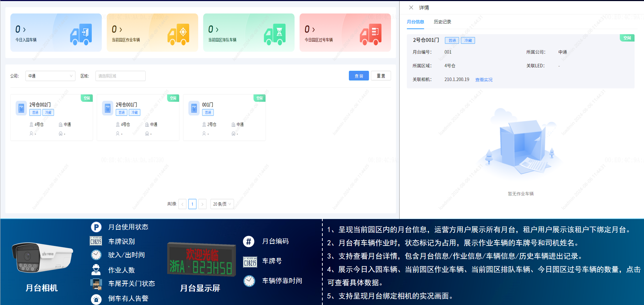644x305 pixels.
Task: Click the empty box 暂无作业车辆 illustration
Action: tap(520, 142)
